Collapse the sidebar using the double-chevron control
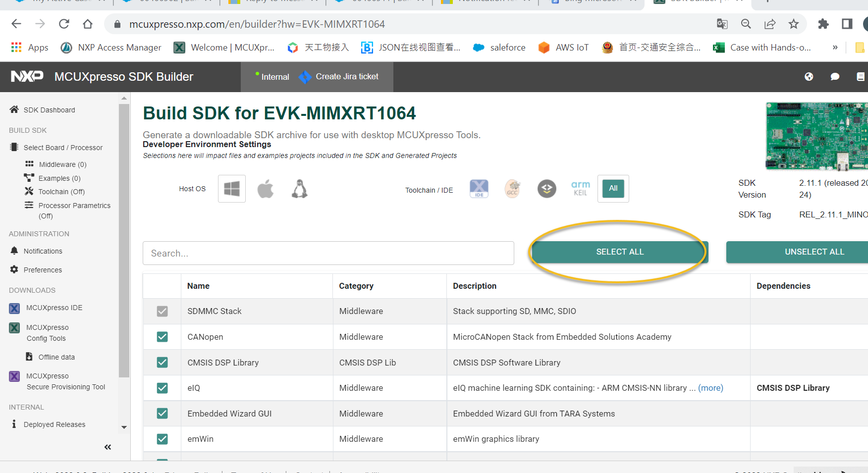868x473 pixels. tap(107, 447)
